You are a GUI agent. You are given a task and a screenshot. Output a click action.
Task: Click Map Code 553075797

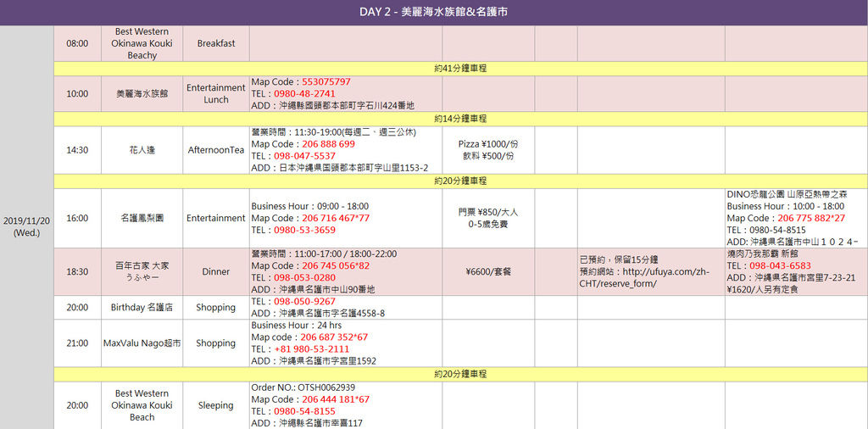pos(326,82)
